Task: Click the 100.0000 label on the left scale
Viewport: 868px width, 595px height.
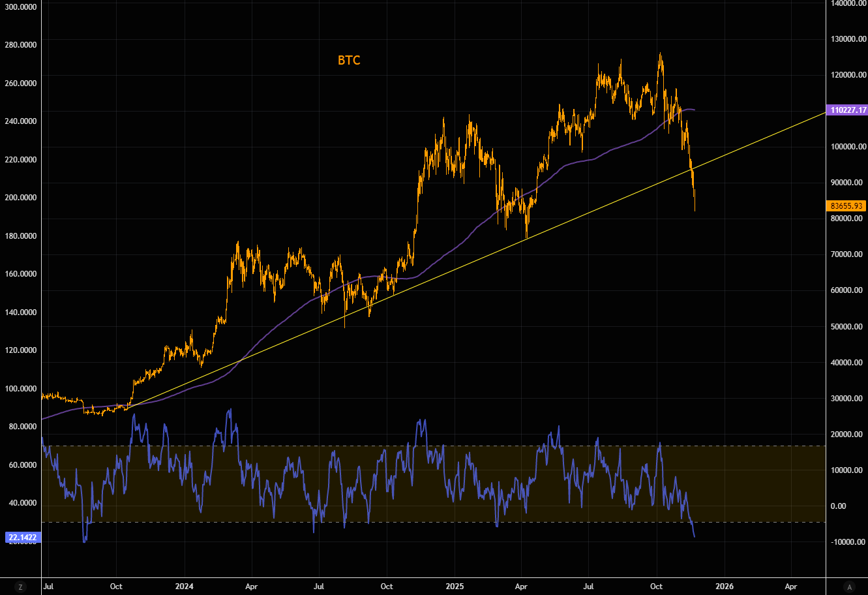Action: pyautogui.click(x=22, y=389)
